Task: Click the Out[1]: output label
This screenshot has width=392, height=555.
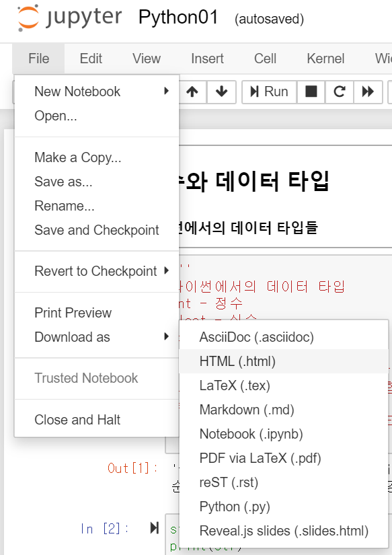Action: coord(132,468)
